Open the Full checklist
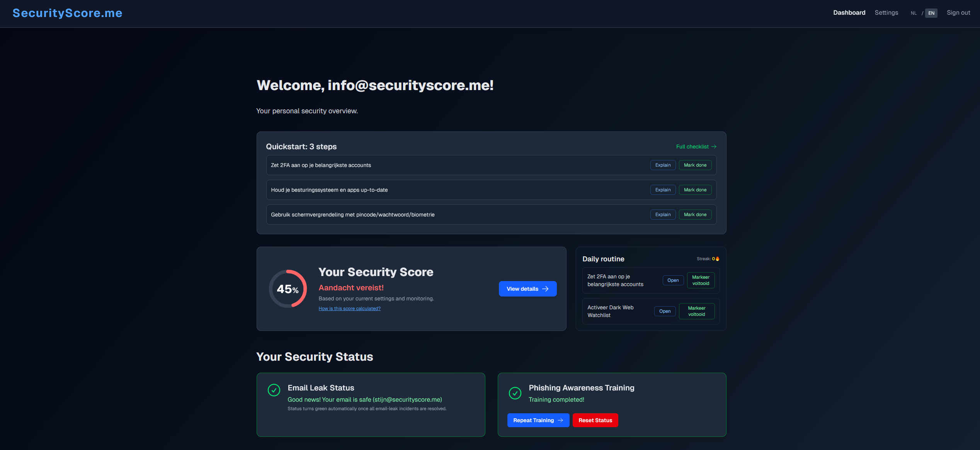 pyautogui.click(x=692, y=147)
